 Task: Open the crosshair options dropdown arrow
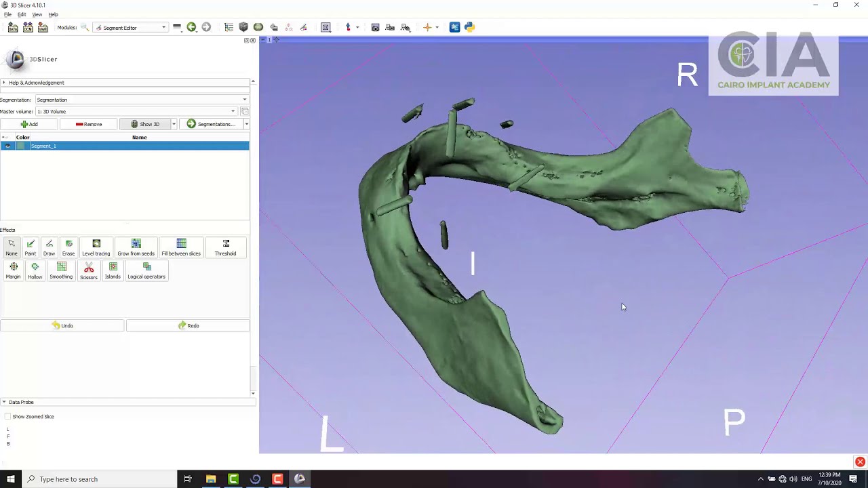[437, 27]
